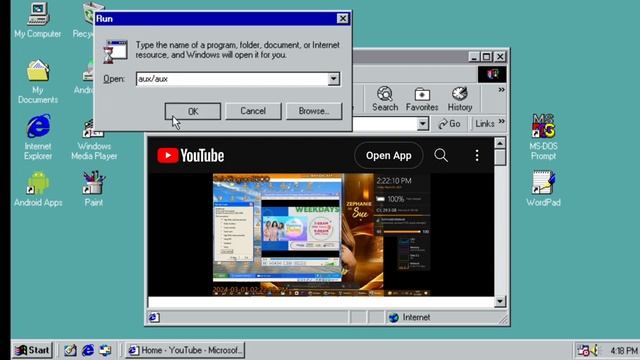Open My Documents folder icon
The height and width of the screenshot is (360, 640).
38,82
